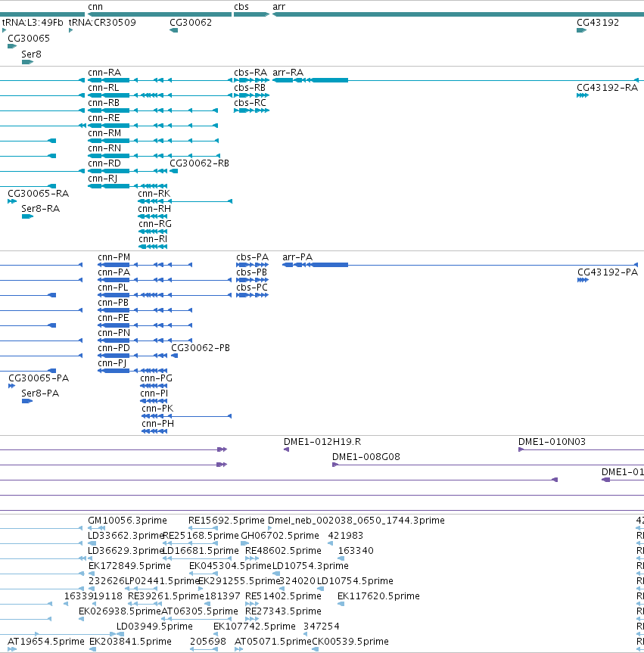Image resolution: width=644 pixels, height=653 pixels.
Task: Click the CG30062 gene label
Action: point(191,23)
